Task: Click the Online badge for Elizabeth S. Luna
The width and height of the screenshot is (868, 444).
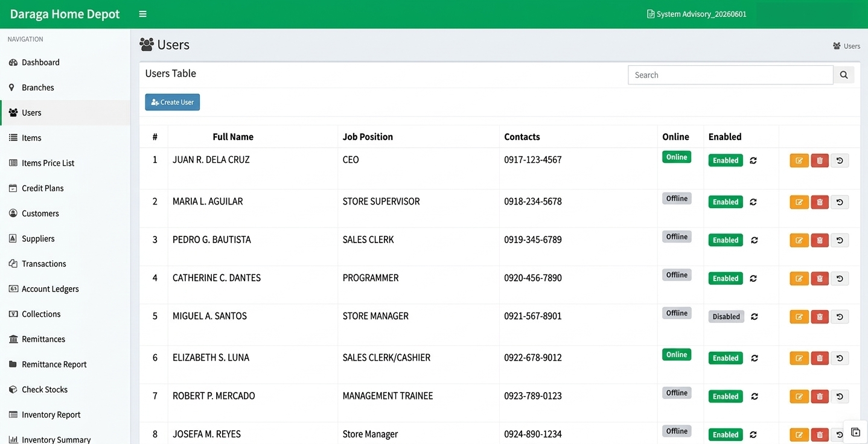Action: click(x=677, y=355)
